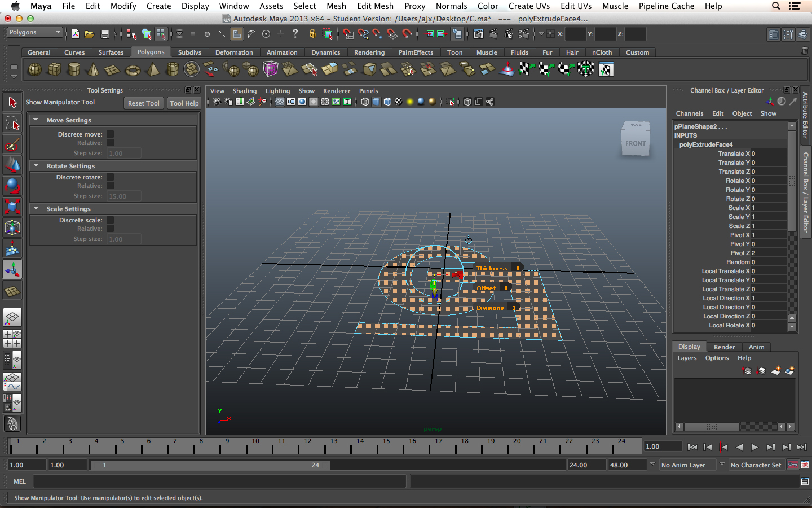812x508 pixels.
Task: Choose the Lasso select tool
Action: coord(12,123)
